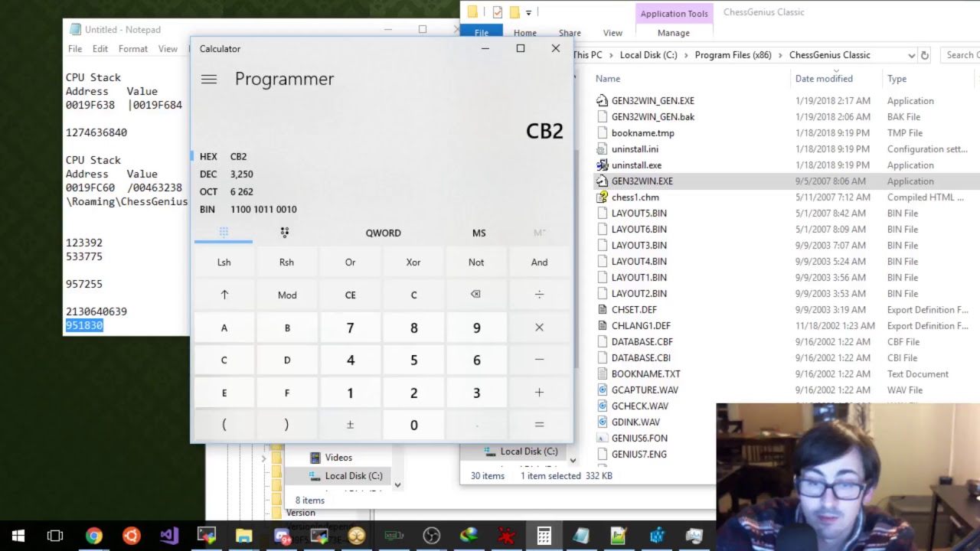Open the address bar history dropdown

(911, 55)
